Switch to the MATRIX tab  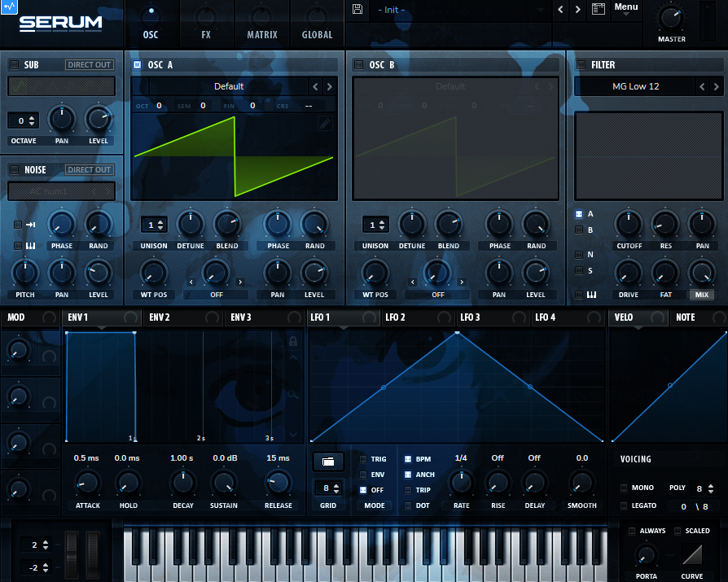(x=262, y=24)
